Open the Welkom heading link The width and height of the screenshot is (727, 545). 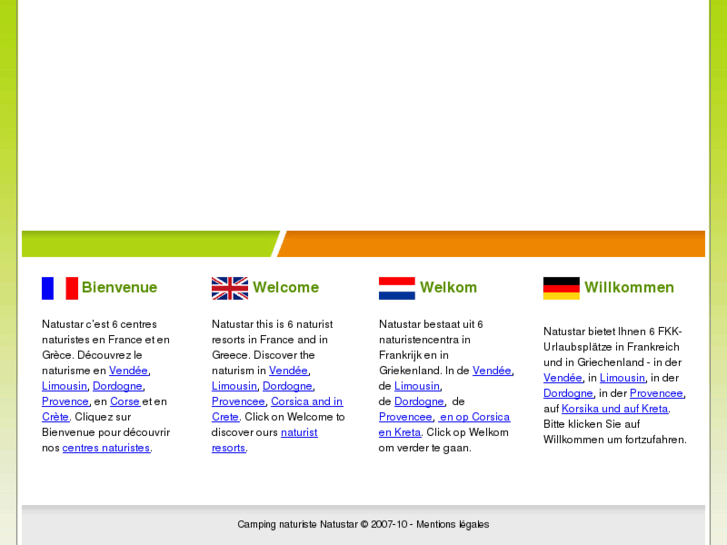448,287
